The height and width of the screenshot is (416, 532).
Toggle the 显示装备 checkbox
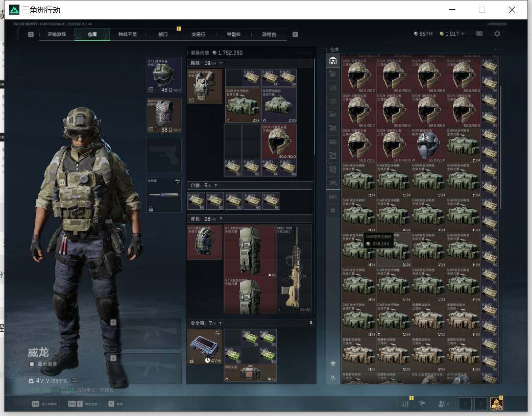click(32, 364)
